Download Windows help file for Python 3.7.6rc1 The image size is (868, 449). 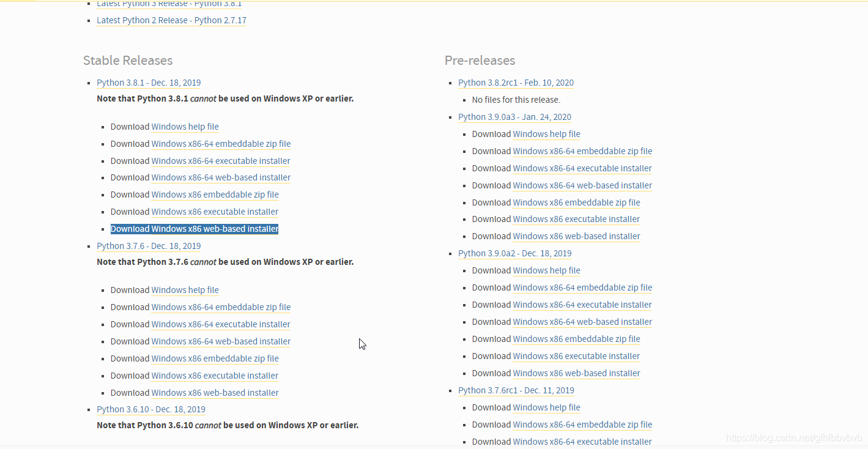pyautogui.click(x=546, y=407)
